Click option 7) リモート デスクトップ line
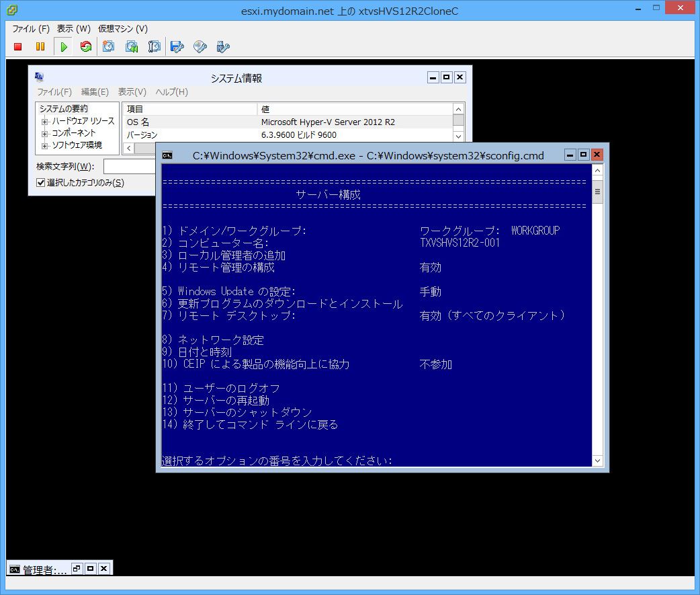700x595 pixels. pyautogui.click(x=228, y=316)
